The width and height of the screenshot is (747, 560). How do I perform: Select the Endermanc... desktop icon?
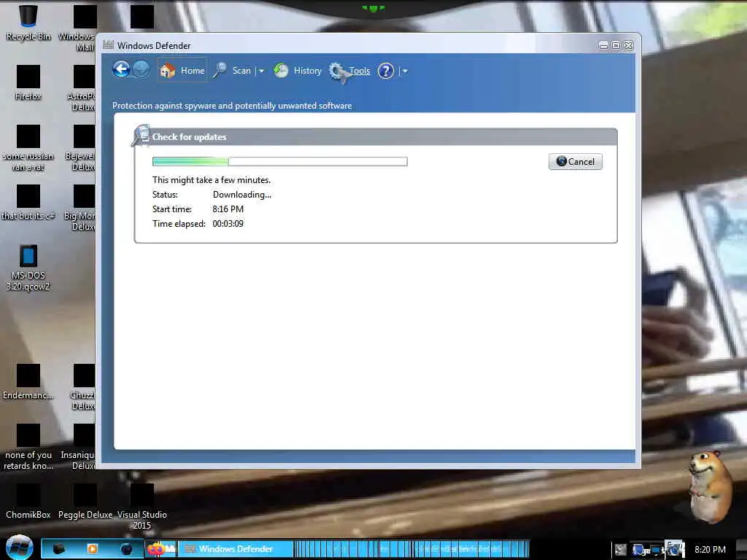pyautogui.click(x=28, y=382)
